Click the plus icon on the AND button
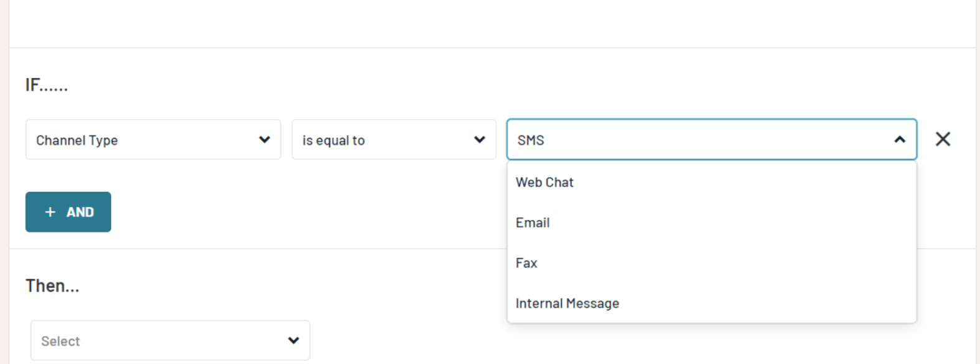The width and height of the screenshot is (980, 364). point(50,213)
